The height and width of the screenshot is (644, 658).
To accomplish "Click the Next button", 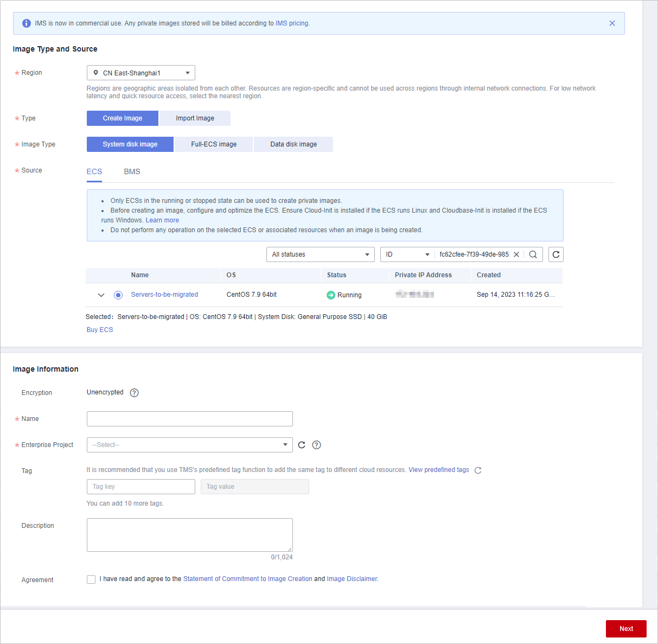I will (x=626, y=629).
